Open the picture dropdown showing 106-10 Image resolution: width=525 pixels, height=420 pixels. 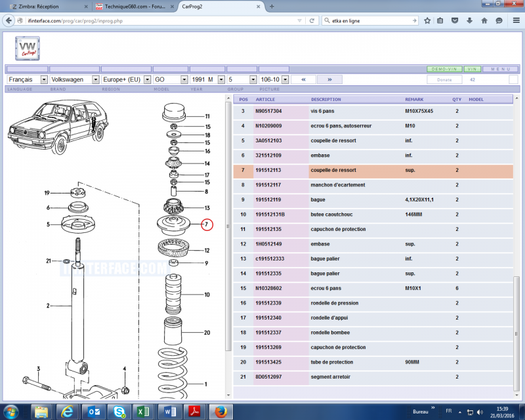[x=274, y=79]
